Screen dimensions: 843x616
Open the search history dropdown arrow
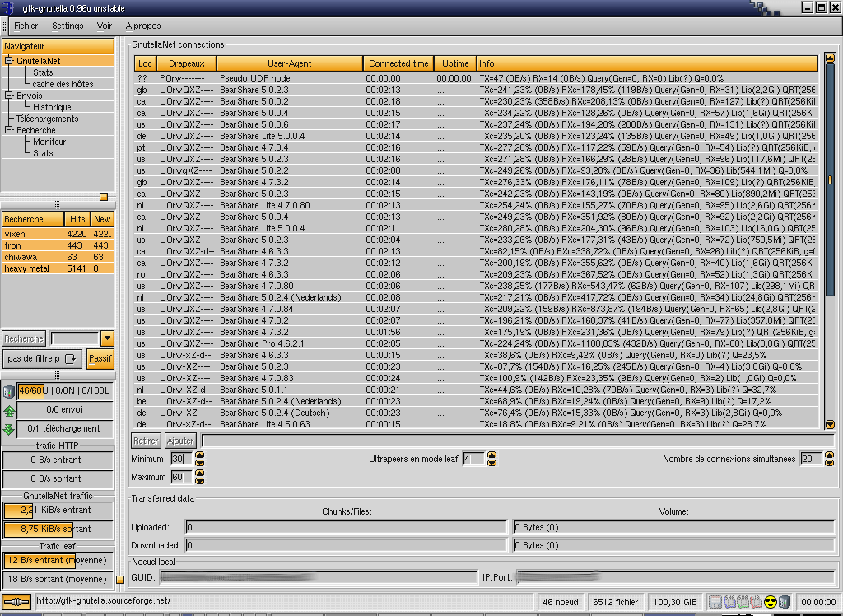[x=107, y=338]
